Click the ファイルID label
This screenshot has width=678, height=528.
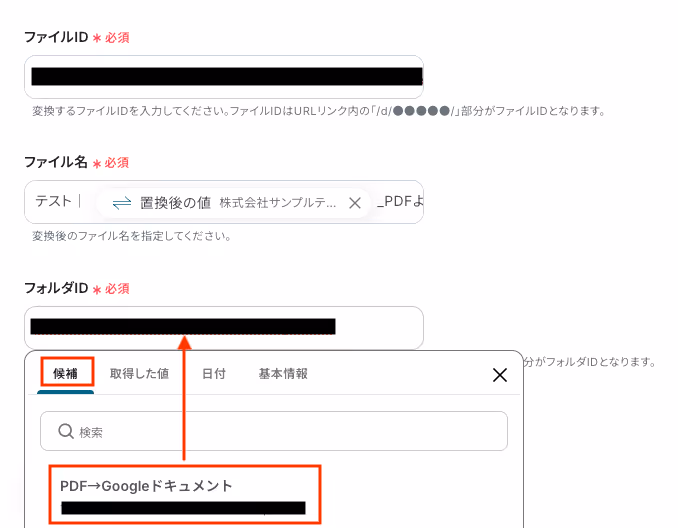click(56, 37)
